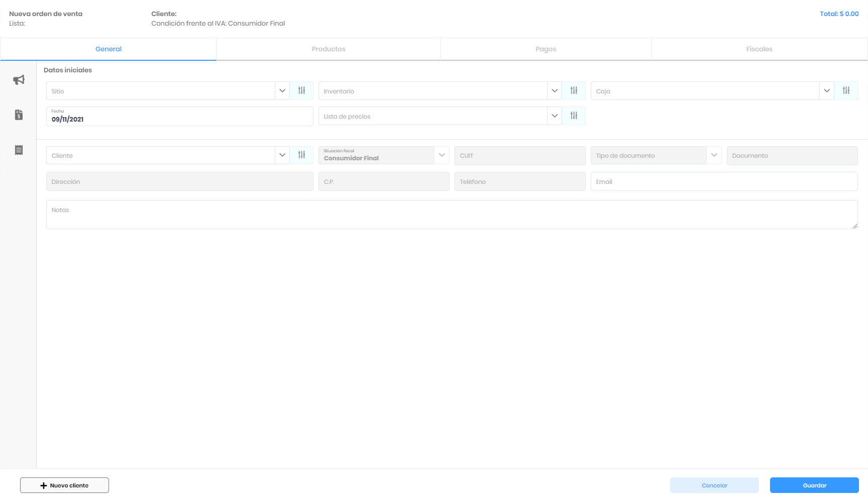This screenshot has height=502, width=868.
Task: Click the Datos iniciales heading
Action: [68, 70]
